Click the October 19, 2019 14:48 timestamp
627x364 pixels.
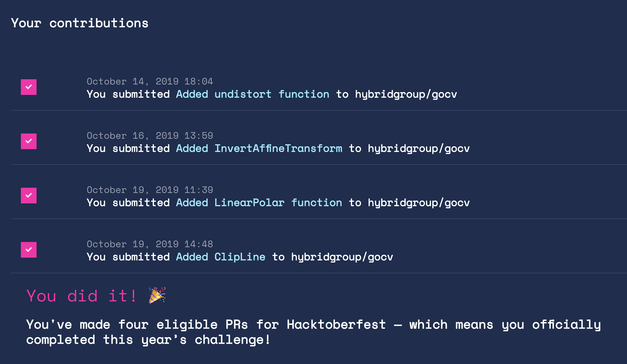(x=150, y=244)
